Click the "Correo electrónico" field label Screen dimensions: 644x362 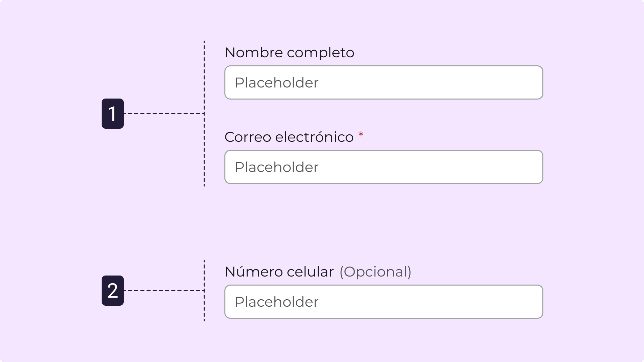coord(289,137)
